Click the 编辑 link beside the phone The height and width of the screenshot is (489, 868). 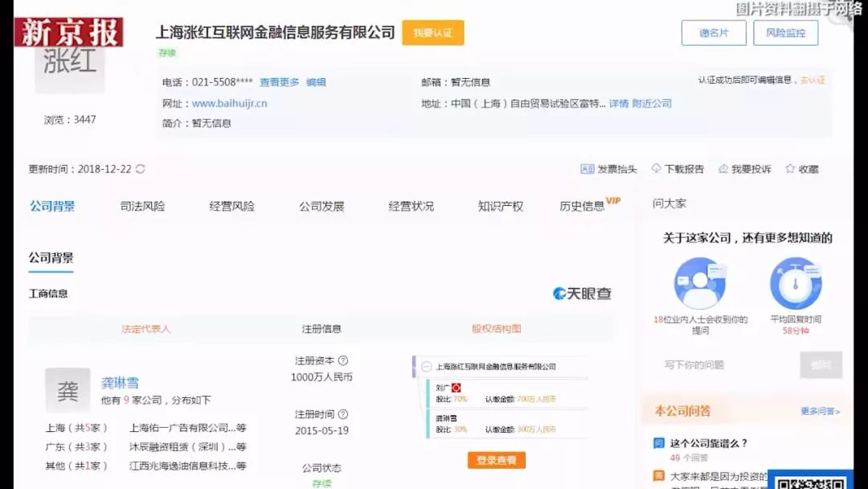pos(316,83)
